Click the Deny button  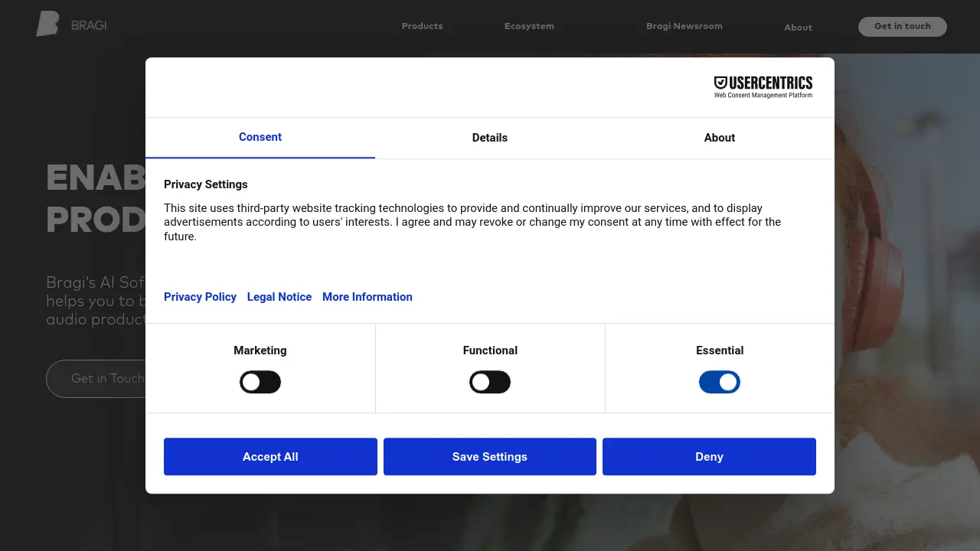click(x=709, y=456)
